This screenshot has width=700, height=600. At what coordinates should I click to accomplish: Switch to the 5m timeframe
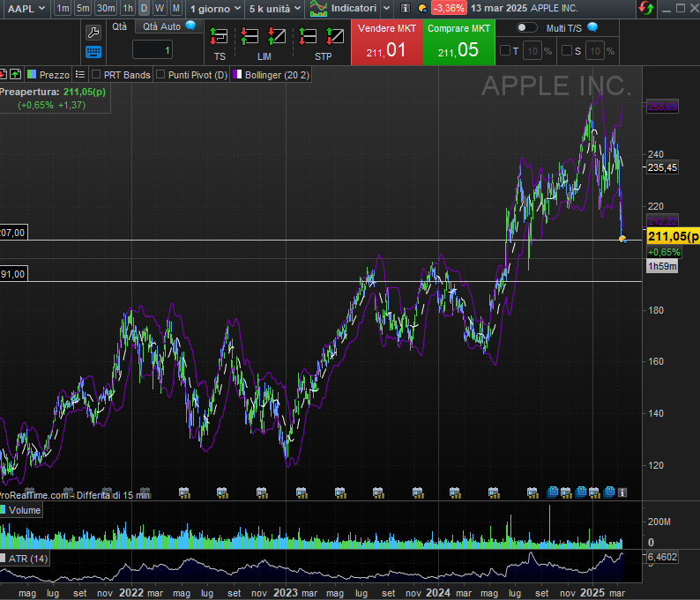tap(83, 8)
